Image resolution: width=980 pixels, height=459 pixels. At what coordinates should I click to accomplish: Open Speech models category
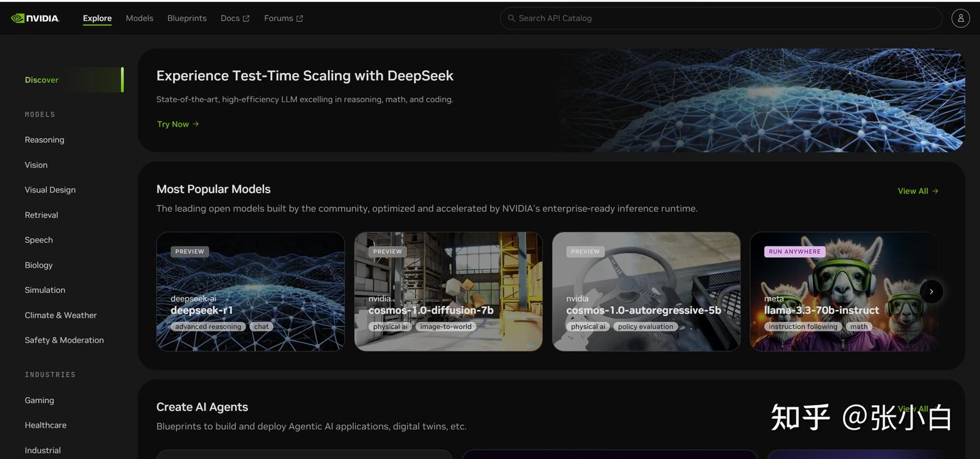tap(39, 240)
